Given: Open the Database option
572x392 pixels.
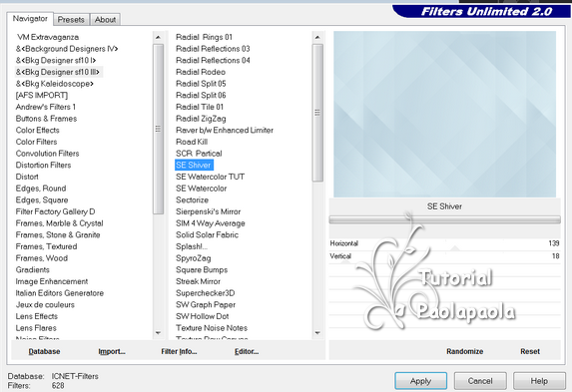Looking at the screenshot, I should [x=44, y=351].
